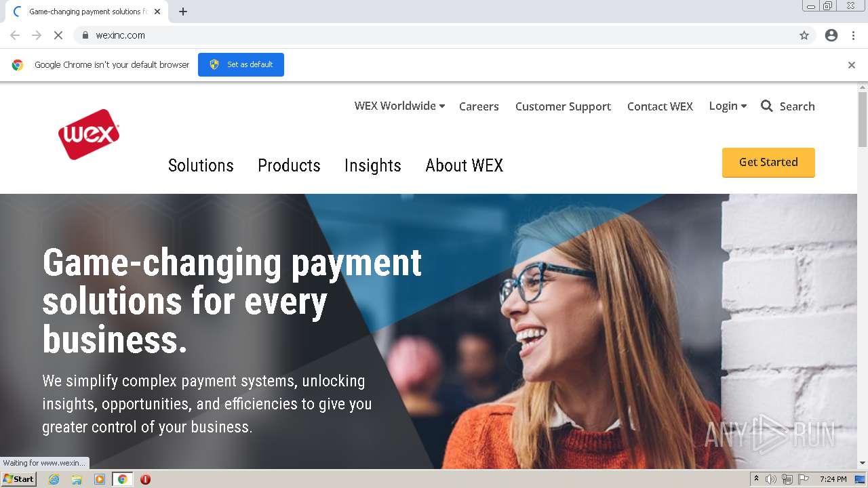This screenshot has height=488, width=868.
Task: Show hidden system tray icons
Action: [x=756, y=479]
